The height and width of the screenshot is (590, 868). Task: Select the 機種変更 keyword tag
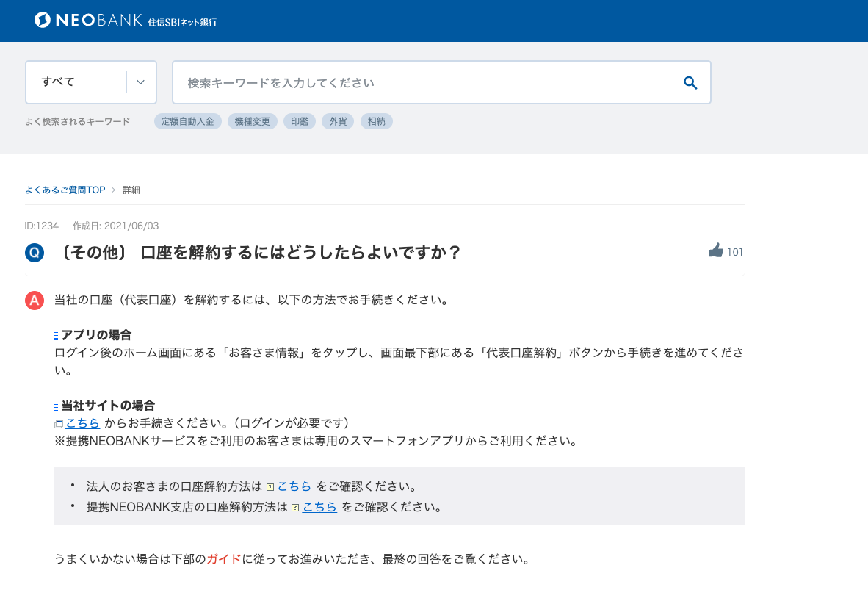click(x=252, y=120)
